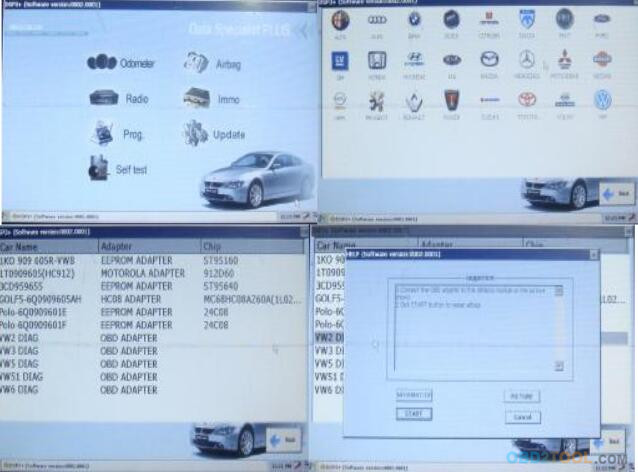Click the Car Name column header
Image resolution: width=638 pixels, height=472 pixels.
tap(49, 247)
